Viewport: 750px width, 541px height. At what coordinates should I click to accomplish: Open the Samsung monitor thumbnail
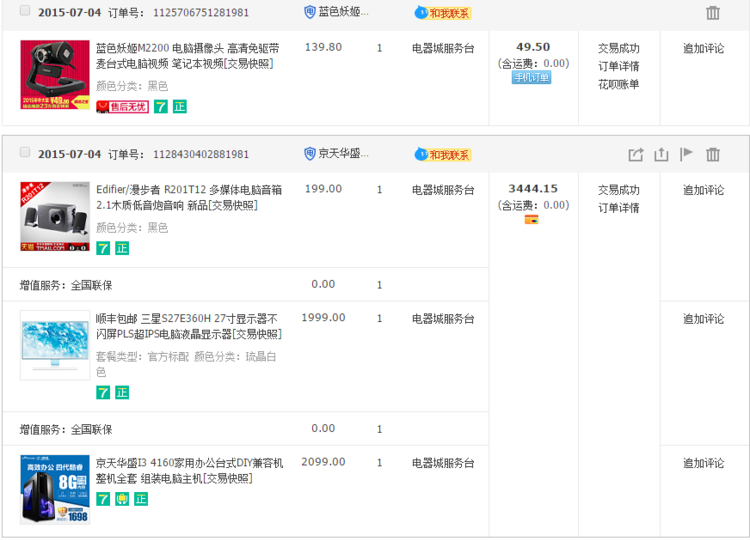tap(55, 345)
